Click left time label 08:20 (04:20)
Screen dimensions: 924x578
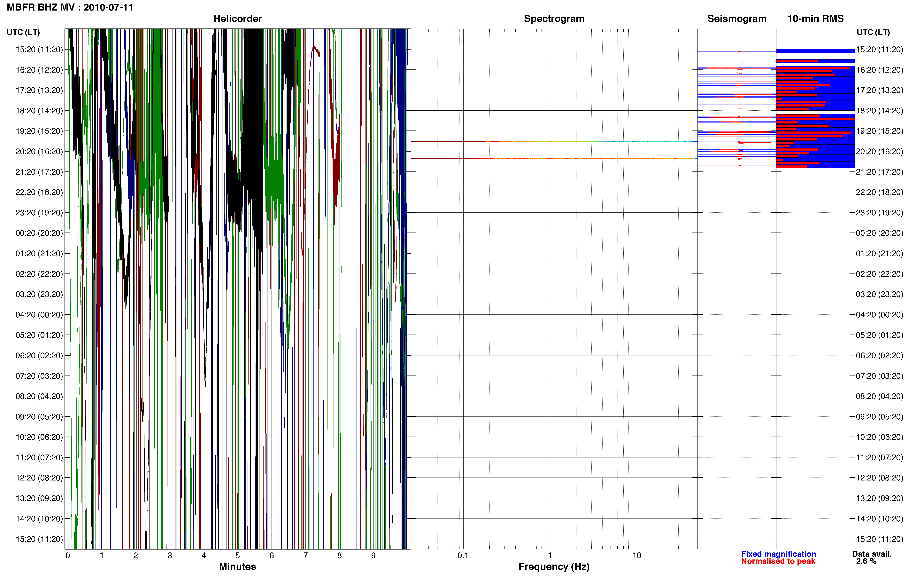pos(39,396)
